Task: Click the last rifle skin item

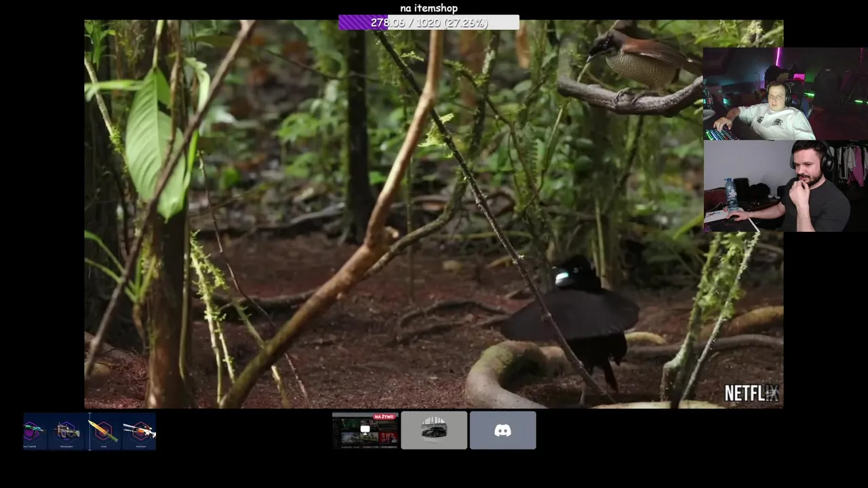Action: [x=140, y=432]
